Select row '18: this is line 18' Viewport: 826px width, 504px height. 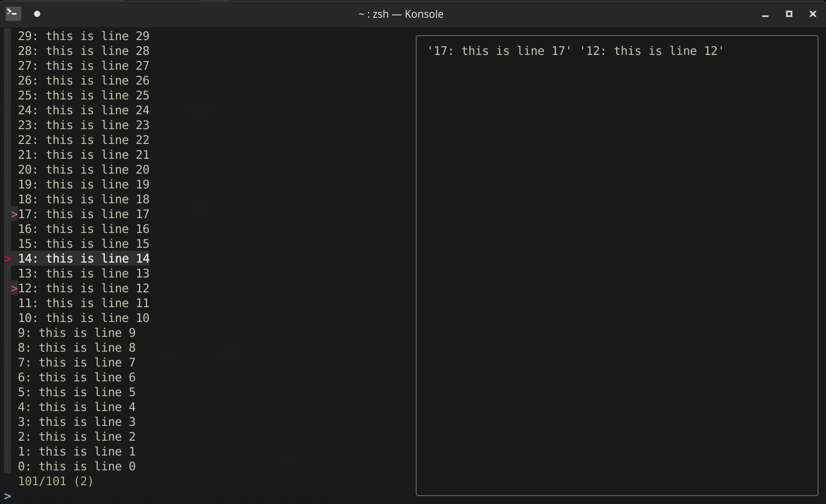click(84, 199)
